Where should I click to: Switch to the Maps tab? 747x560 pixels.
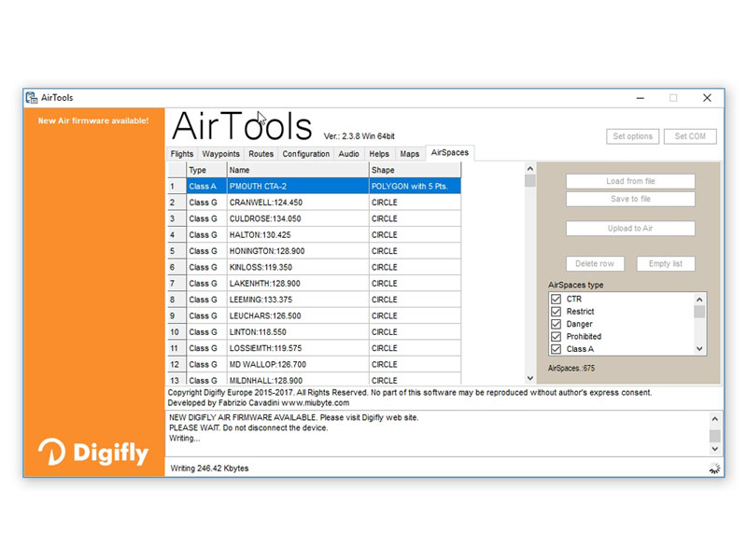[x=410, y=154]
